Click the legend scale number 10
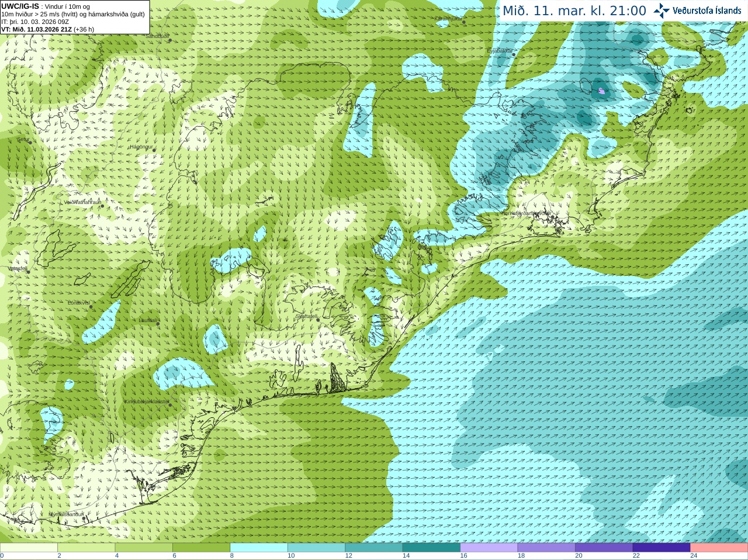 (x=291, y=556)
